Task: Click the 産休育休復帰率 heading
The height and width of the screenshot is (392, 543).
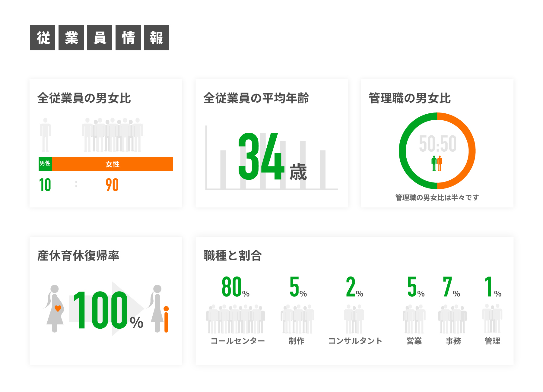Action: tap(78, 256)
